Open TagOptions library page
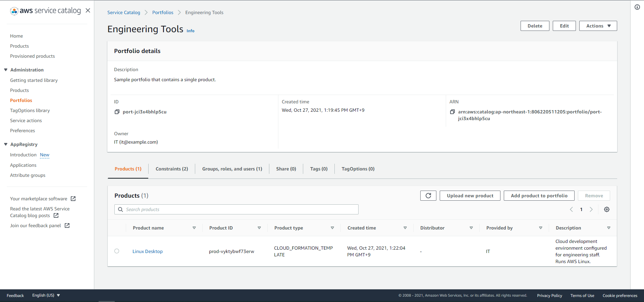 coord(30,110)
